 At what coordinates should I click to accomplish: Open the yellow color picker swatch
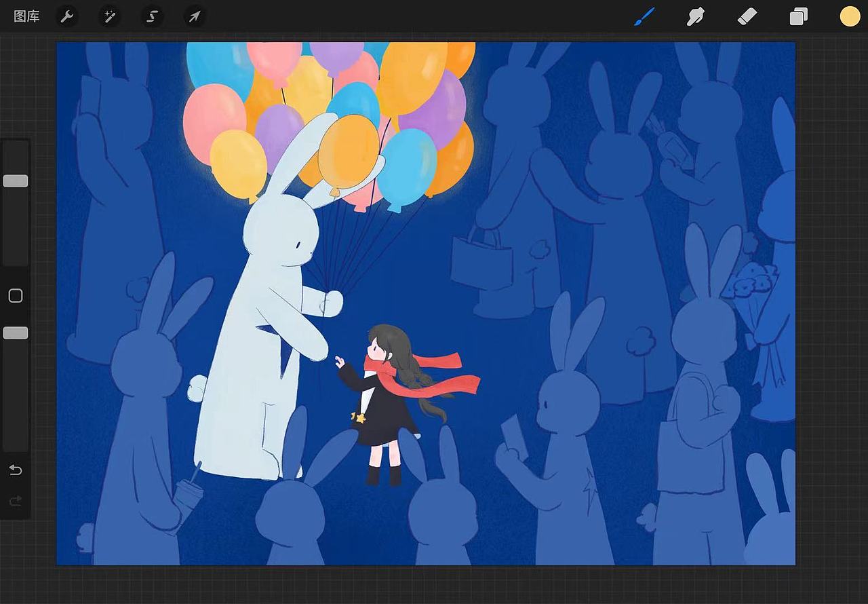850,16
